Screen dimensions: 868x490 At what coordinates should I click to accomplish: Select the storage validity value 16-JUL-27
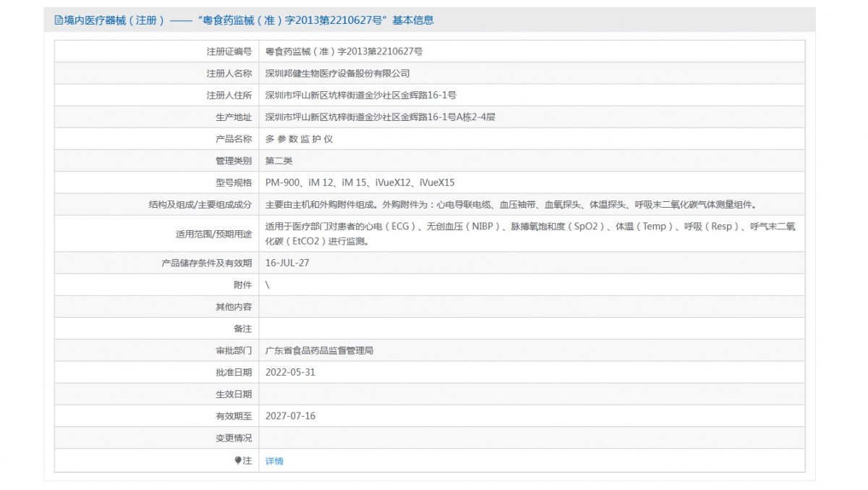coord(287,263)
